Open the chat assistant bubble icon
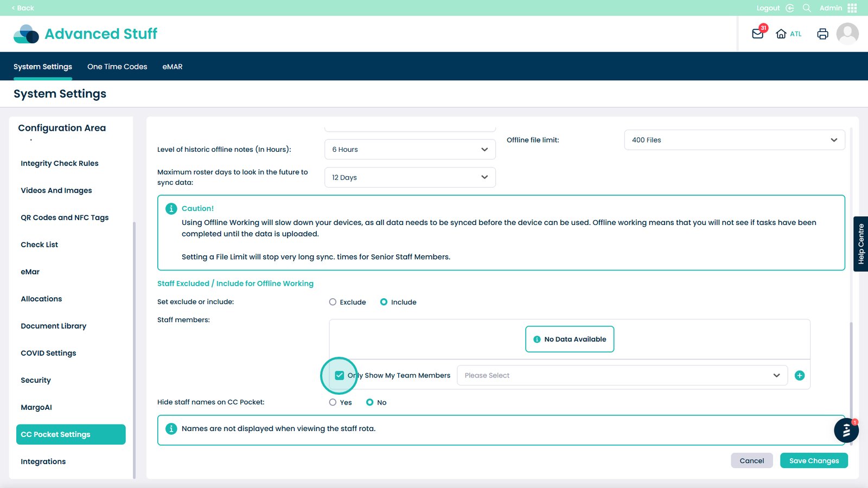 click(846, 431)
